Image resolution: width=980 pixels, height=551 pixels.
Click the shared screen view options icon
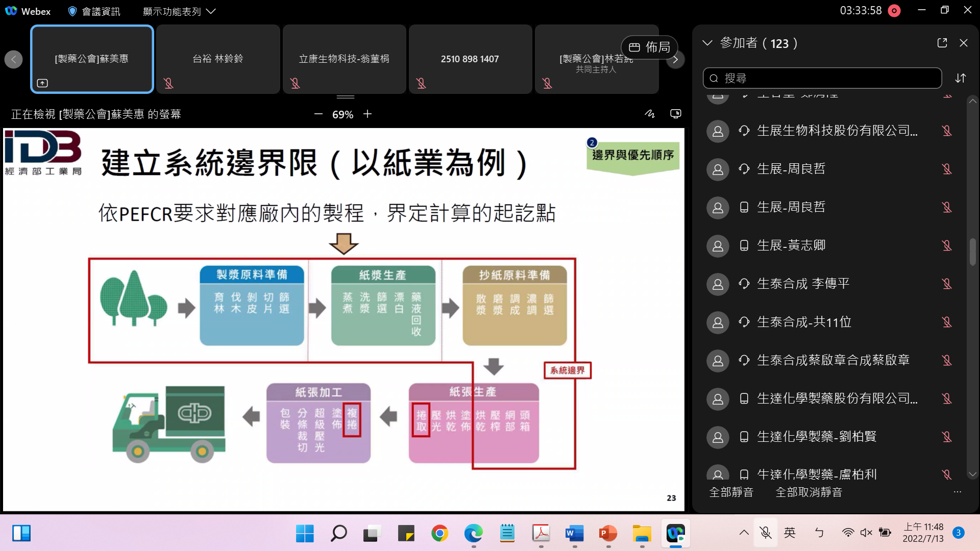(676, 114)
